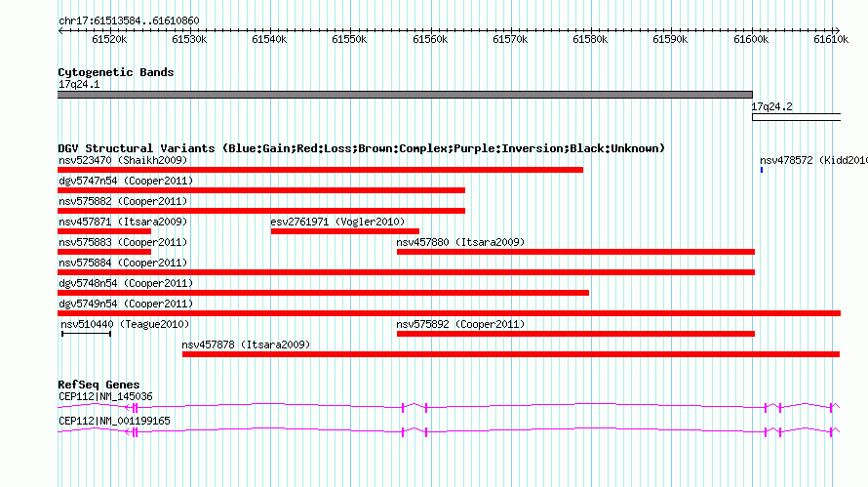
Task: Click the nsv478572 (Kidd2010) label text
Action: click(813, 160)
